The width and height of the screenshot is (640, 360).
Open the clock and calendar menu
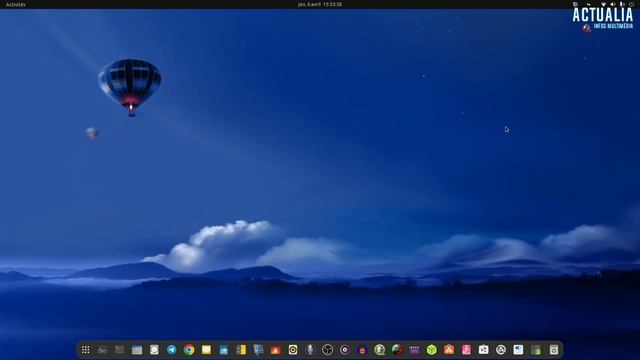(x=320, y=4)
